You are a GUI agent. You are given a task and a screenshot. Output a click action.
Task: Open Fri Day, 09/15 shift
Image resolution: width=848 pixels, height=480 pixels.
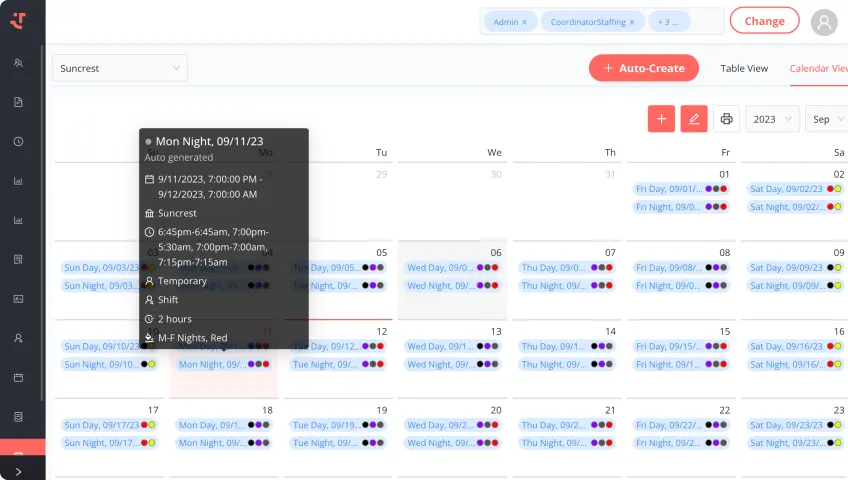point(681,346)
